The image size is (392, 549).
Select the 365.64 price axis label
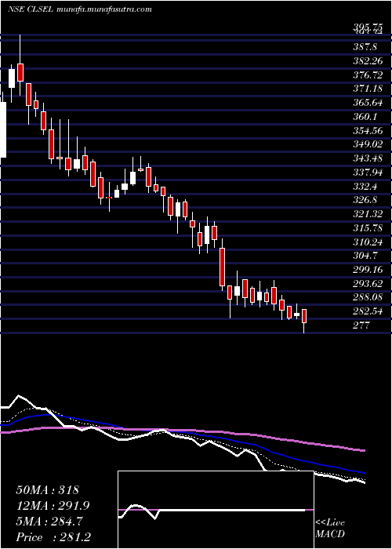click(368, 103)
